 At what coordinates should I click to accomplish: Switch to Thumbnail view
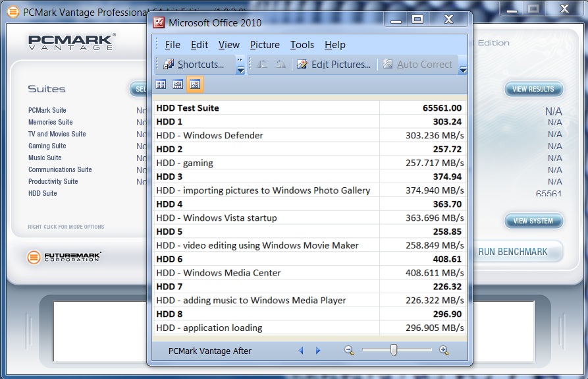click(161, 84)
